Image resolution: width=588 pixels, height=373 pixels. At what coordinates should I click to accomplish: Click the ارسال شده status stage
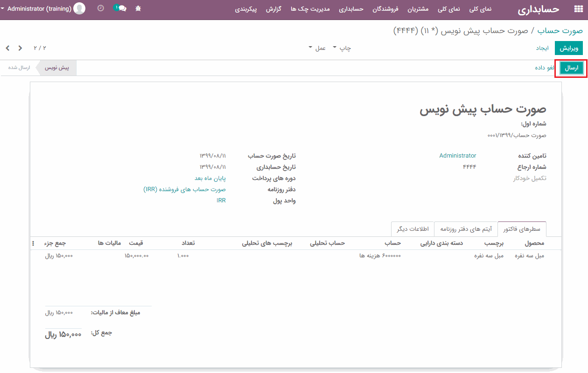(x=19, y=68)
